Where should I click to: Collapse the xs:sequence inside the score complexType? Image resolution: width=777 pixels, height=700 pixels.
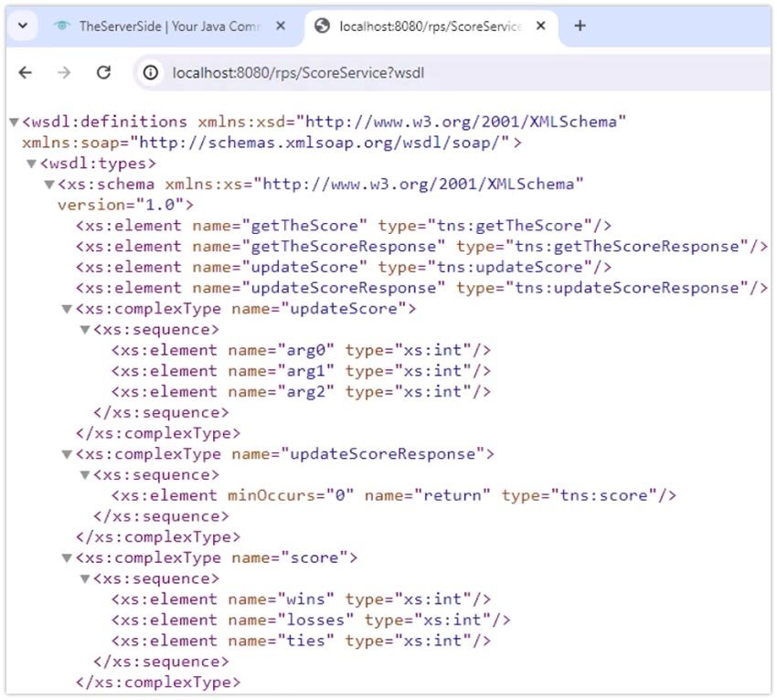pyautogui.click(x=84, y=578)
